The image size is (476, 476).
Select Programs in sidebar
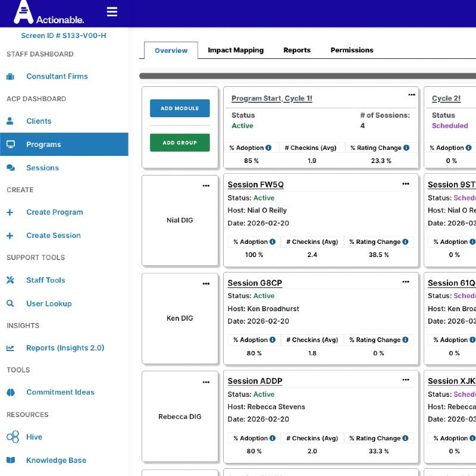pos(64,144)
